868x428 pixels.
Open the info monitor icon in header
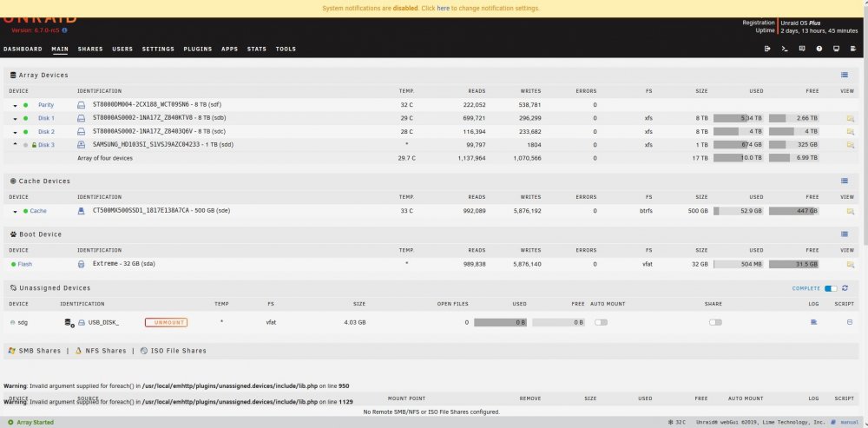tap(836, 49)
